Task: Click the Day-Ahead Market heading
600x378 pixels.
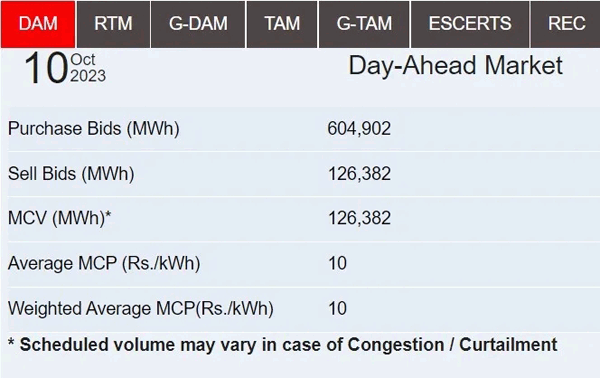Action: pos(455,65)
